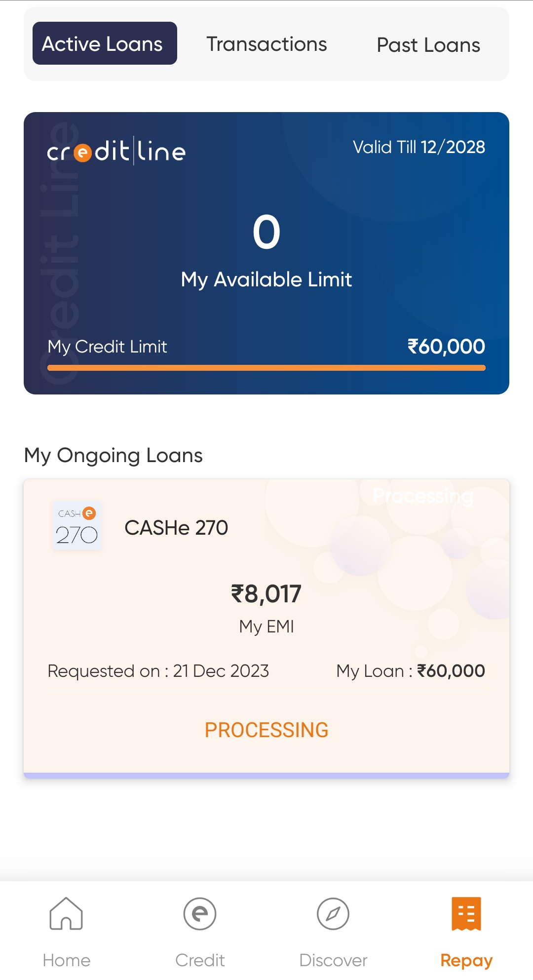Viewport: 533px width, 980px height.
Task: Click the My Available Limit label
Action: tap(266, 279)
